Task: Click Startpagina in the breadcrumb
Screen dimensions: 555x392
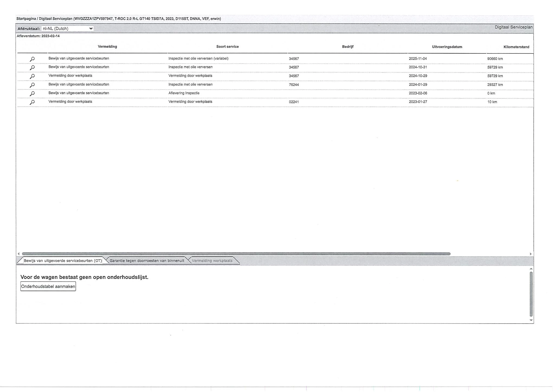Action: tap(26, 19)
